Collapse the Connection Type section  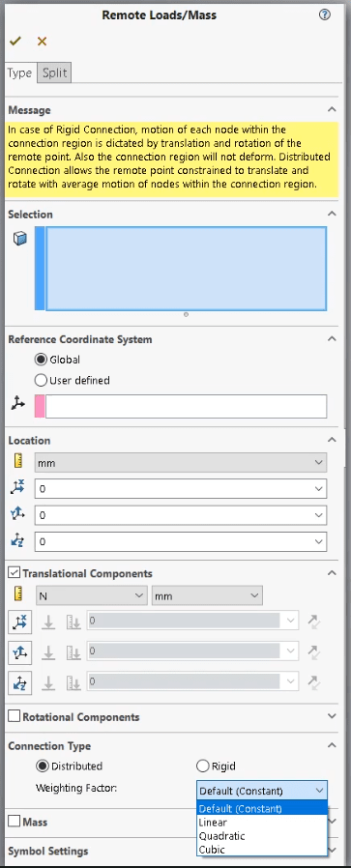(332, 745)
